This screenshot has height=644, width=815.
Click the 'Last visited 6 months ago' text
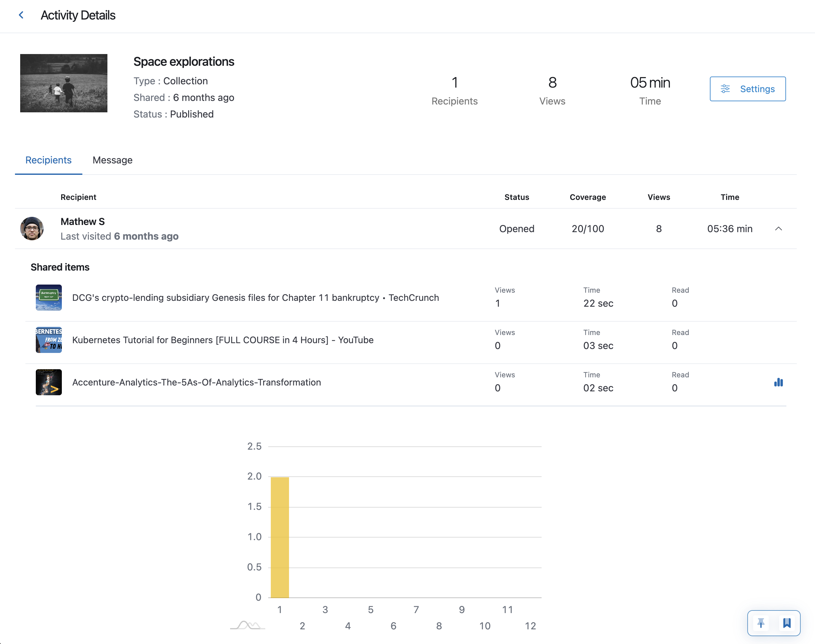(119, 236)
